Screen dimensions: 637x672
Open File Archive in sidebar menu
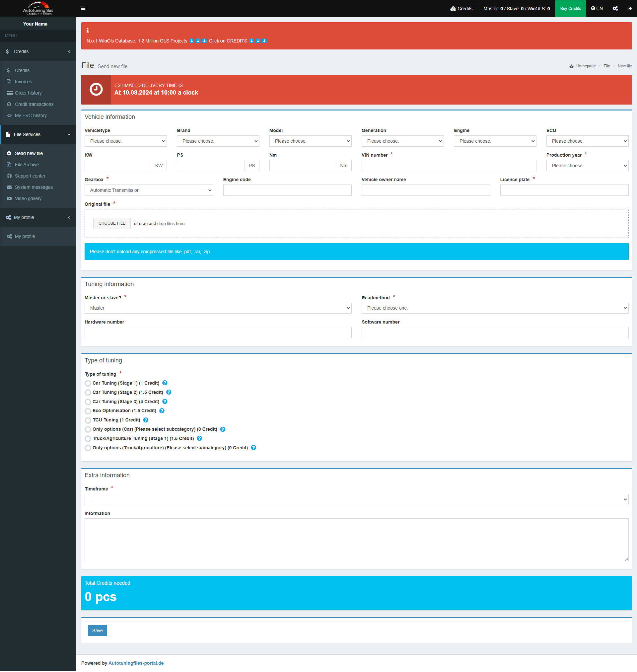click(27, 165)
